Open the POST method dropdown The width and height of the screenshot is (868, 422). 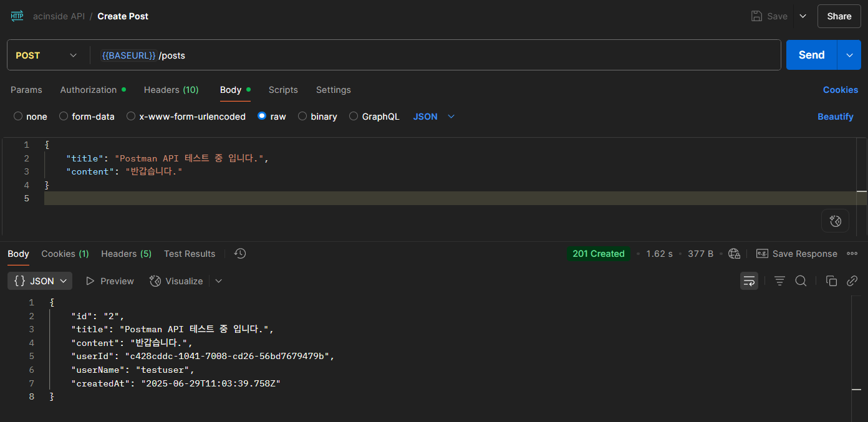[47, 55]
